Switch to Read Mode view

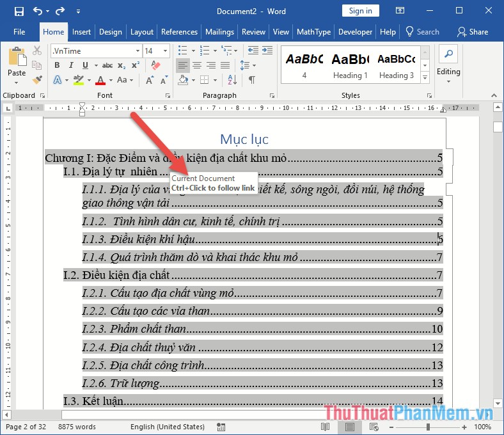325,427
